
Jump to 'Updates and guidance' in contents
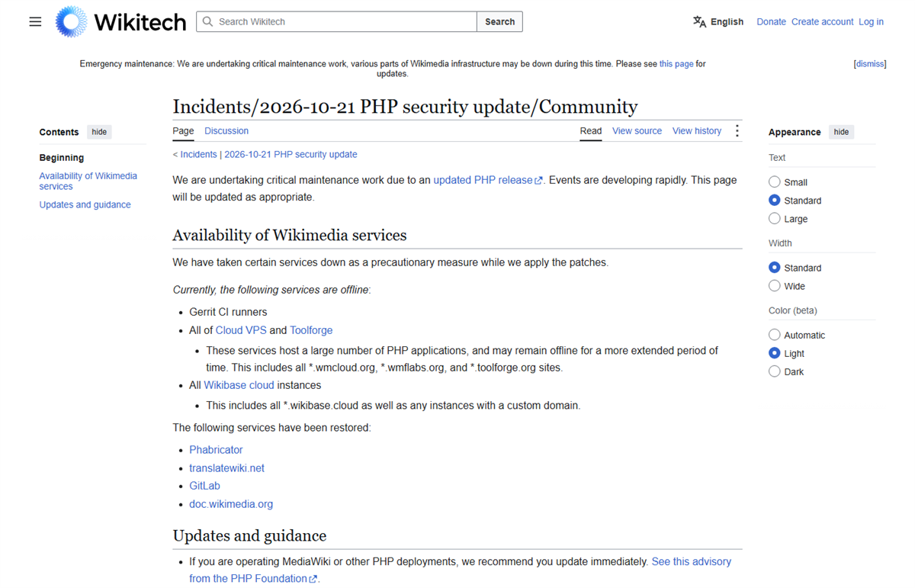[85, 204]
